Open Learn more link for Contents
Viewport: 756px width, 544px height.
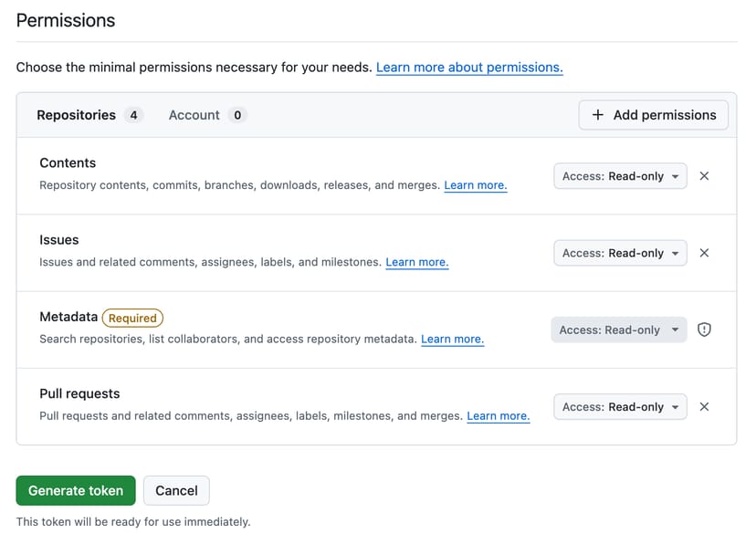point(475,185)
